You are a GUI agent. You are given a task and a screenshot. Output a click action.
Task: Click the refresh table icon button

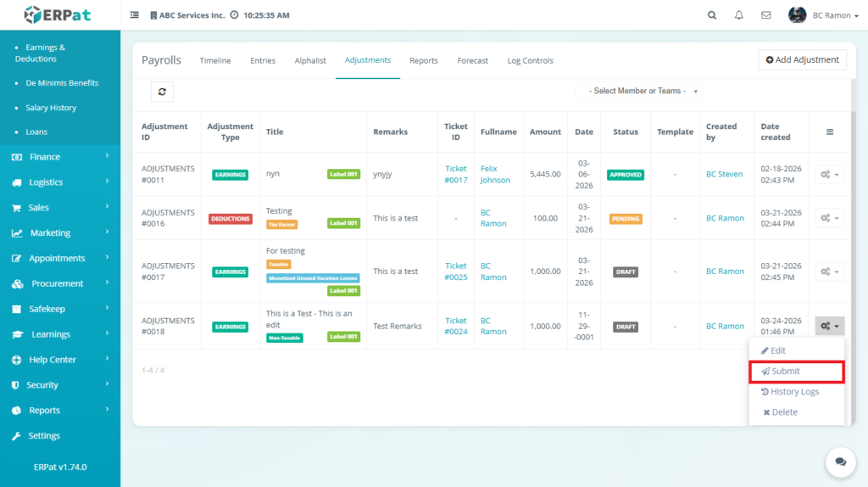coord(162,92)
